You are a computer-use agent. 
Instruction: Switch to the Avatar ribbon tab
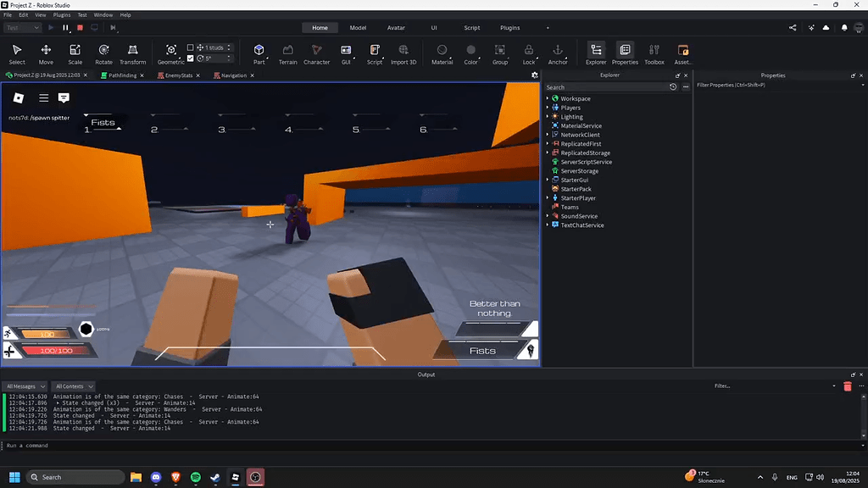coord(396,28)
